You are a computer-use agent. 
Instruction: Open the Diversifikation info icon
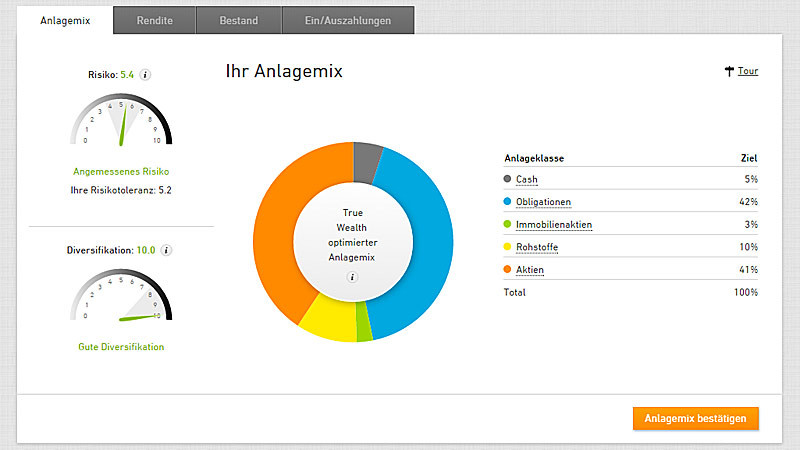tap(166, 251)
